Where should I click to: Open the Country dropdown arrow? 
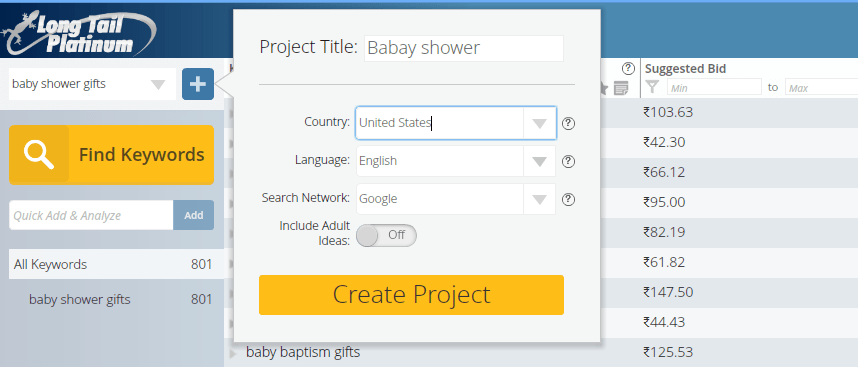point(540,123)
